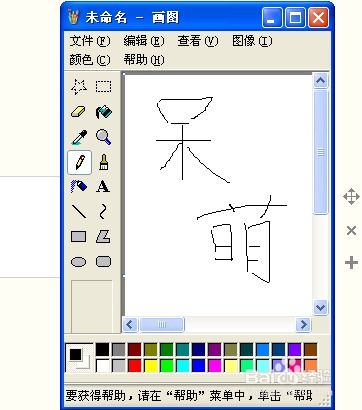The width and height of the screenshot is (362, 410).
Task: Click the vertical scrollbar up arrow
Action: coord(321,80)
